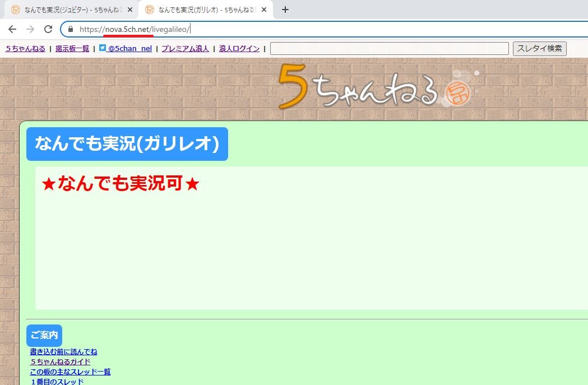This screenshot has height=385, width=588.
Task: Open the 浪人ログイン page
Action: (239, 48)
